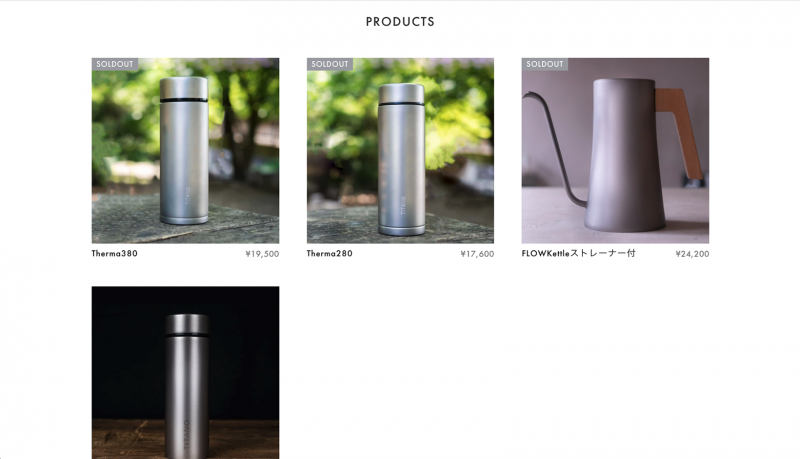
Task: Open the bottle photo with the dark background
Action: click(x=185, y=372)
